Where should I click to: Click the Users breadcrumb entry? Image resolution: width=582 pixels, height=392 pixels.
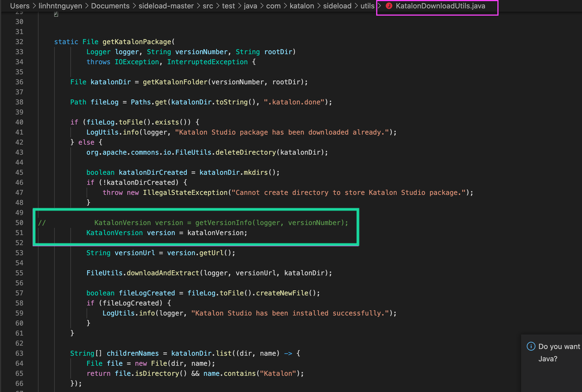(19, 6)
